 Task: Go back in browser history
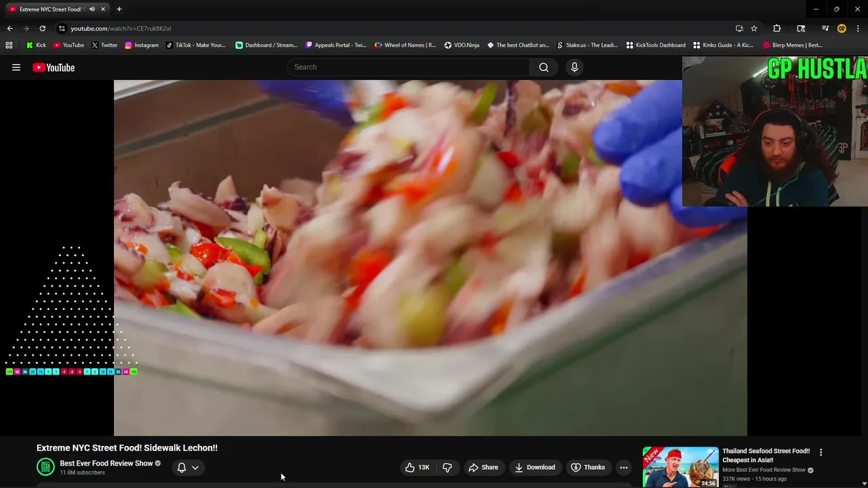point(9,28)
